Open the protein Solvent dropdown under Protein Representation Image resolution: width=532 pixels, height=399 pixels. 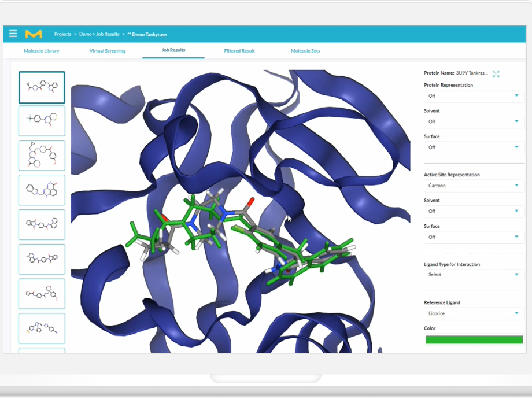click(x=474, y=122)
